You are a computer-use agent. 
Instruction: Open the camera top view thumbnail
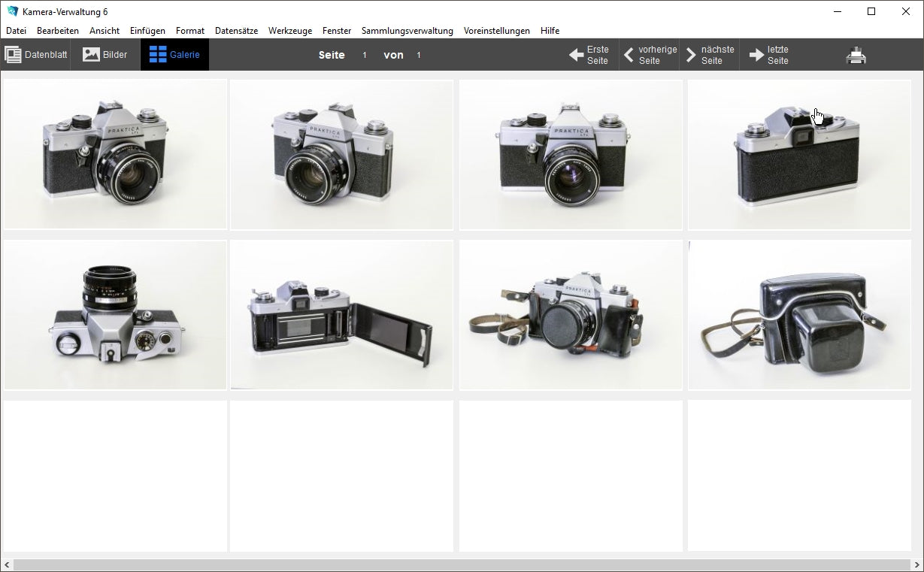pos(115,315)
